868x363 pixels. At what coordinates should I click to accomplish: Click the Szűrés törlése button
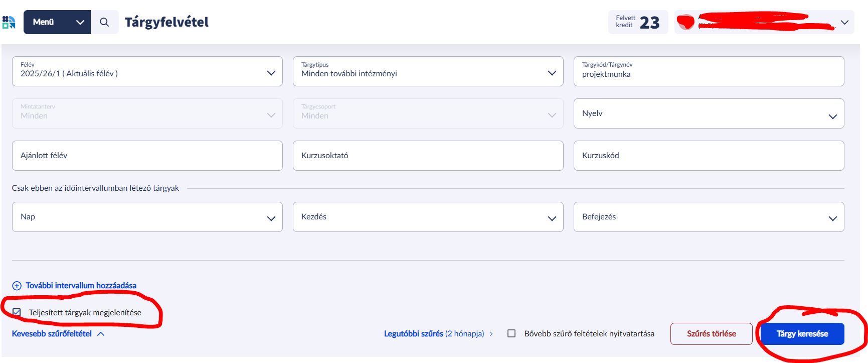pos(711,334)
